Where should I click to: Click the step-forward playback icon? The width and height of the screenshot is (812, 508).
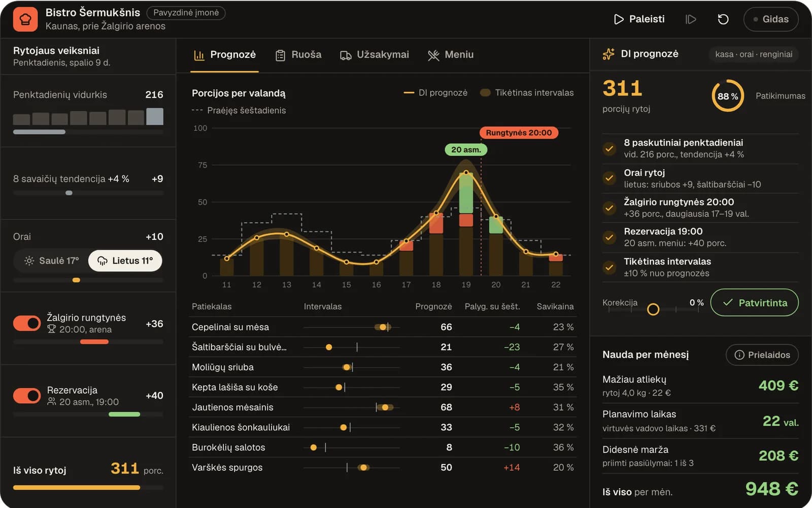tap(691, 19)
